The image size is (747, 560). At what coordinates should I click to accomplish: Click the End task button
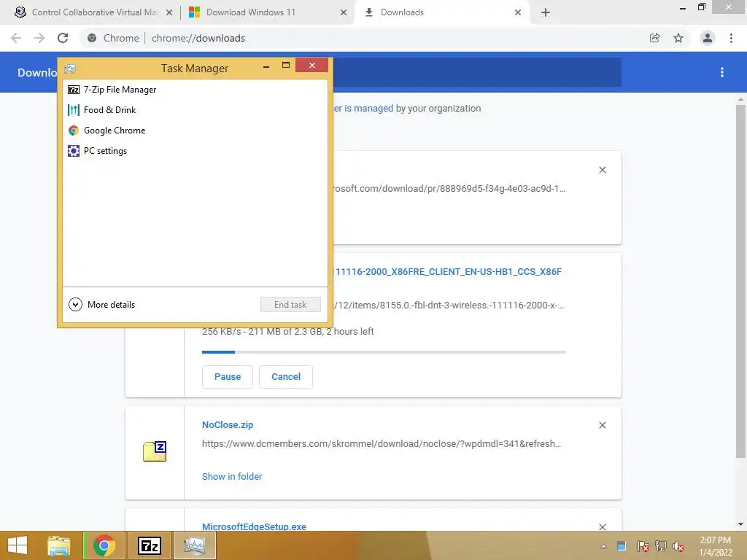290,305
